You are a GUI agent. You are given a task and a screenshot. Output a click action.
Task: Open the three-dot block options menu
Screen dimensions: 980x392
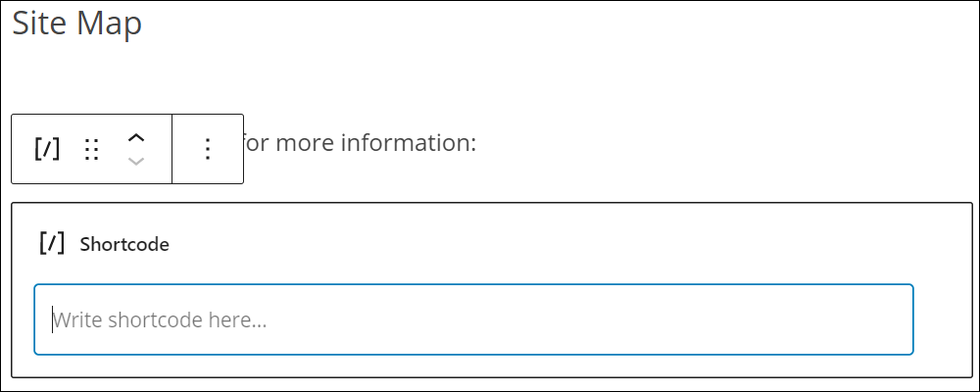208,149
